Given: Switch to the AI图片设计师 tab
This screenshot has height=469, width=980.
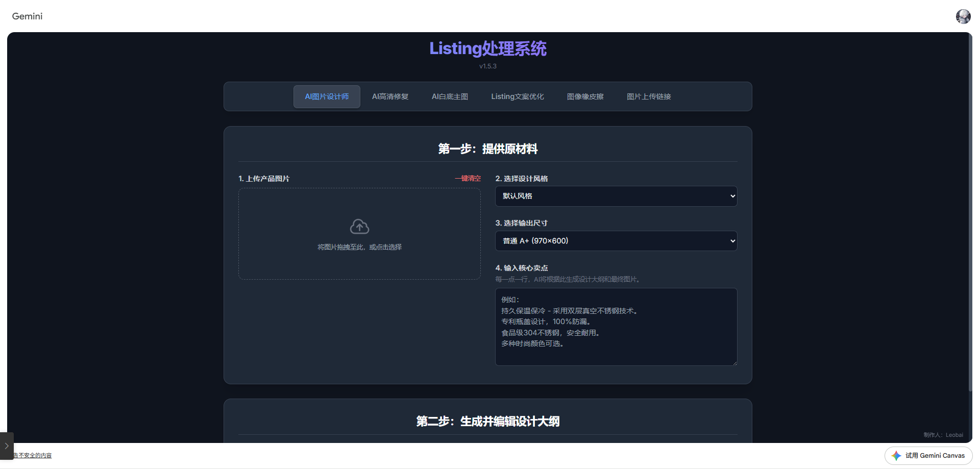Looking at the screenshot, I should (327, 96).
